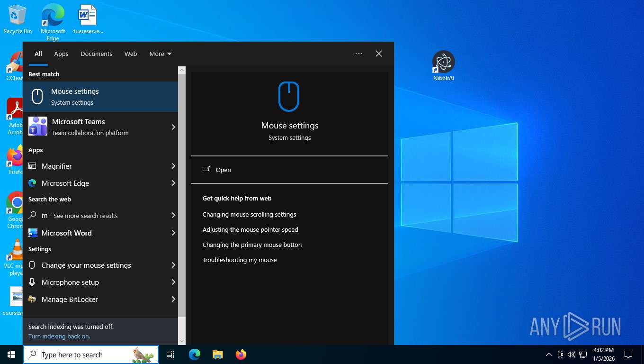Open Changing the primary mouse button help
644x364 pixels.
click(x=252, y=245)
